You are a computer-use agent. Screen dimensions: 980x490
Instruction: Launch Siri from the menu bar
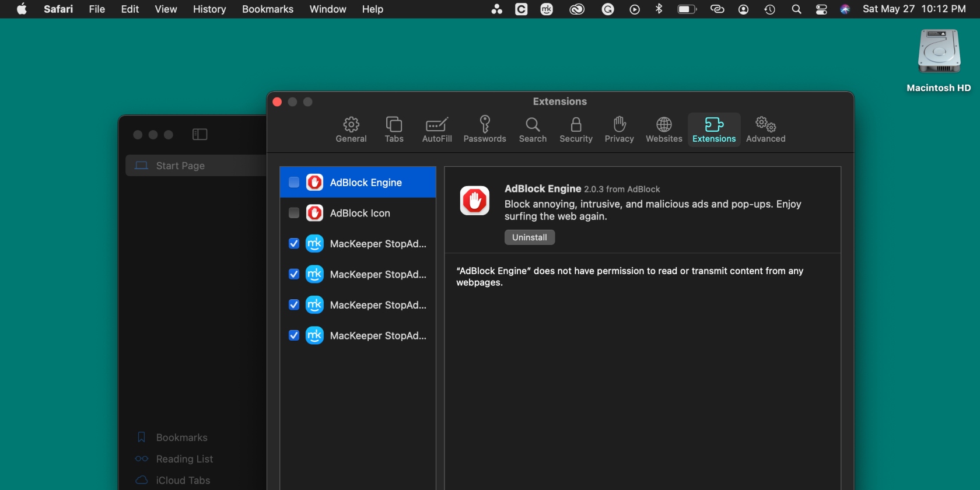point(845,9)
